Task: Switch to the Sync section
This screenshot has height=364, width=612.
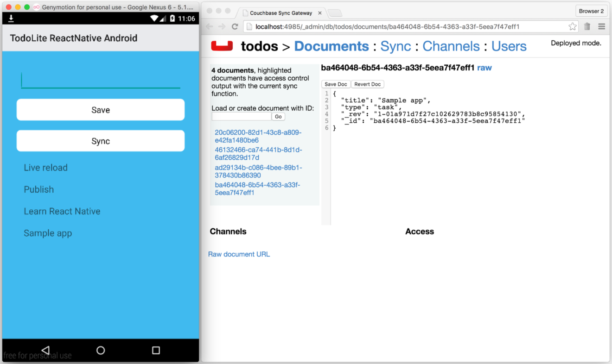Action: pos(395,46)
